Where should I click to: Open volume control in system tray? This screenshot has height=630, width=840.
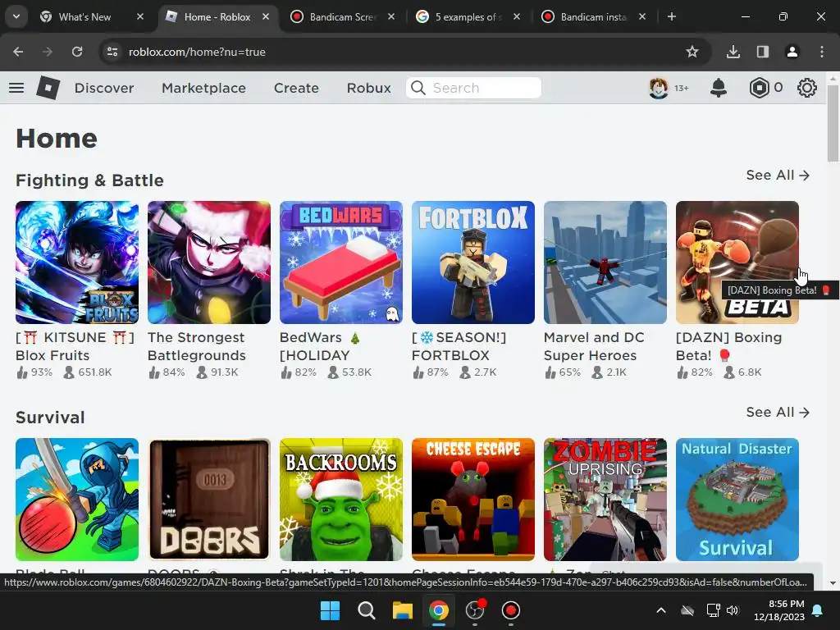pyautogui.click(x=733, y=610)
